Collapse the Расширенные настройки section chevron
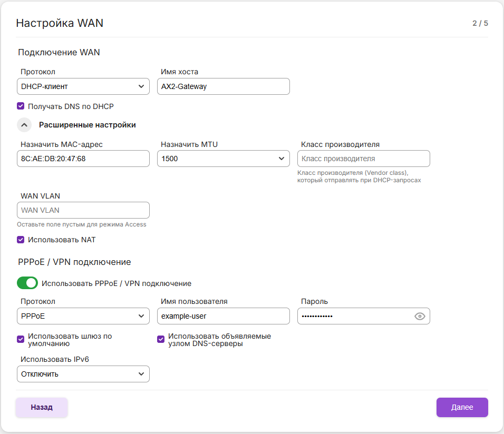 point(24,125)
